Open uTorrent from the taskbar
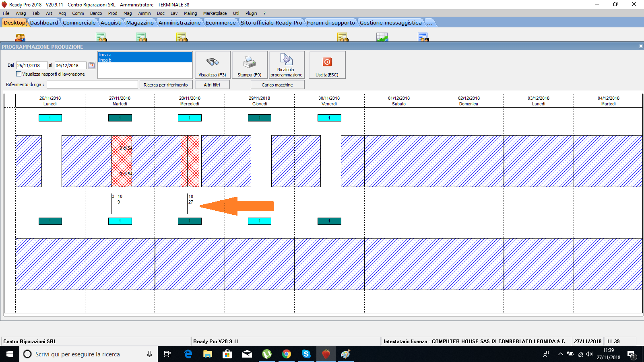644x362 pixels. coord(266,354)
